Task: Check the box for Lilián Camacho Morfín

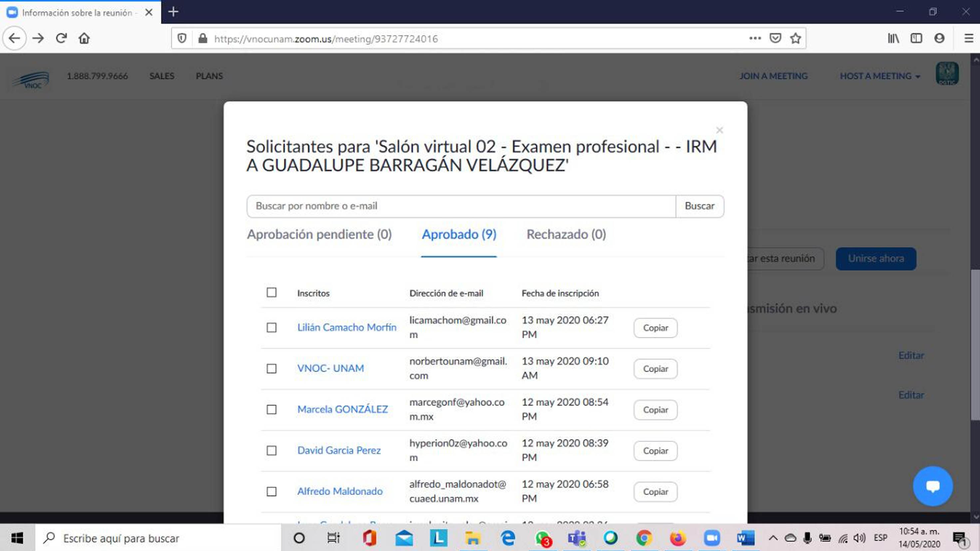Action: [272, 327]
